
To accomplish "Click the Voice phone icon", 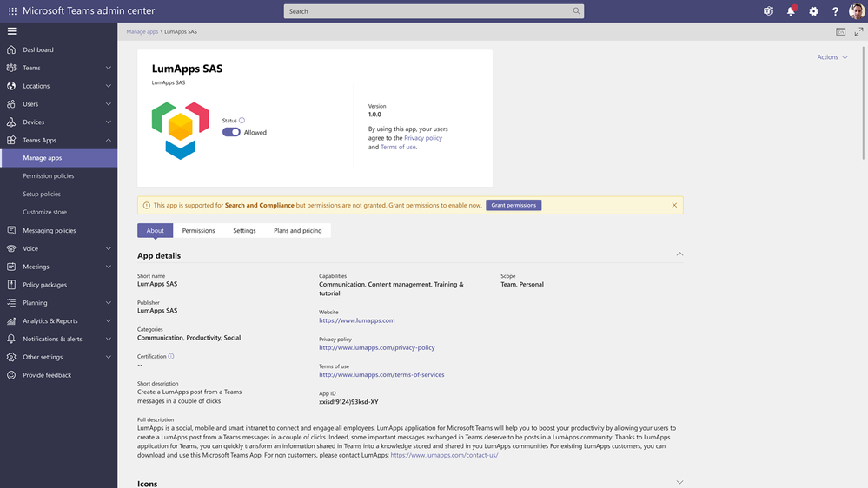I will [x=11, y=248].
